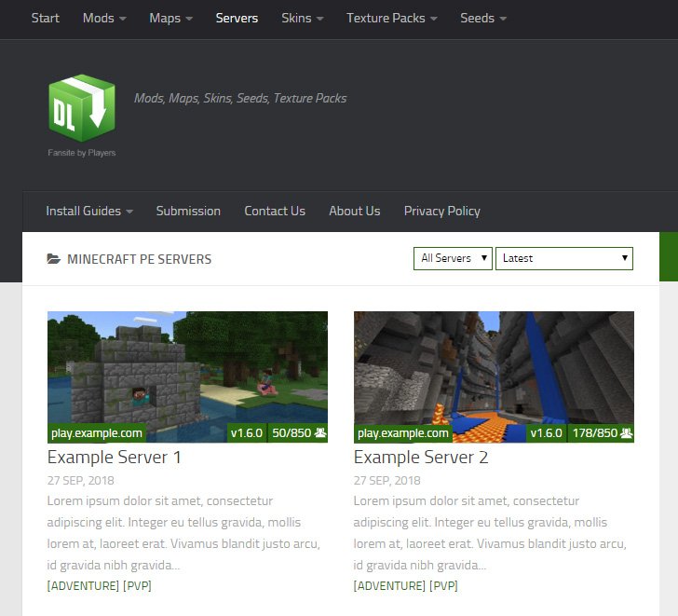Click the site tagline Mods, Maps, Skins text

pos(240,98)
